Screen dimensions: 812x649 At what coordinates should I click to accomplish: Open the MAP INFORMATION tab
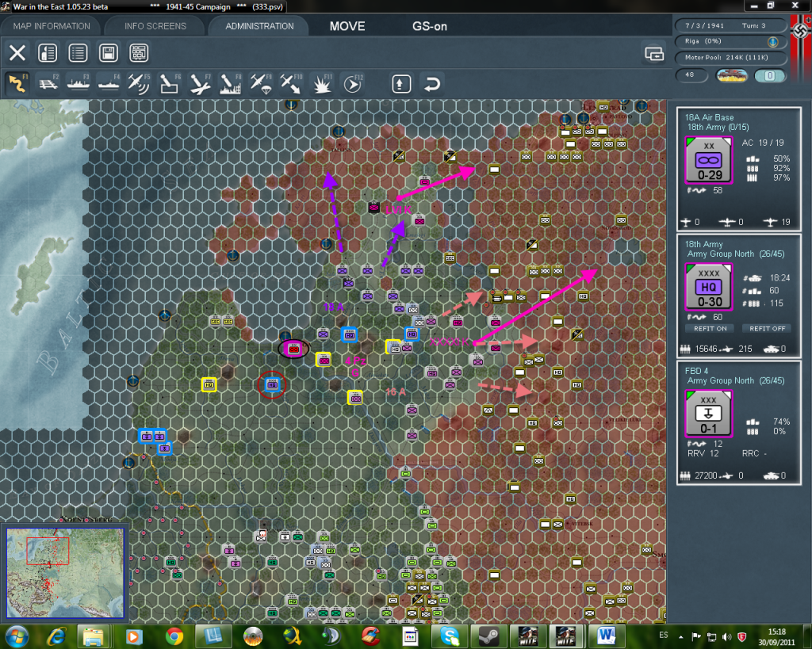click(52, 26)
